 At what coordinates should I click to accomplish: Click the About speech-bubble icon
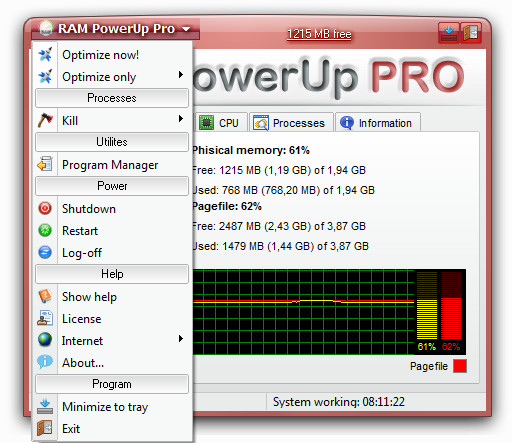click(45, 362)
